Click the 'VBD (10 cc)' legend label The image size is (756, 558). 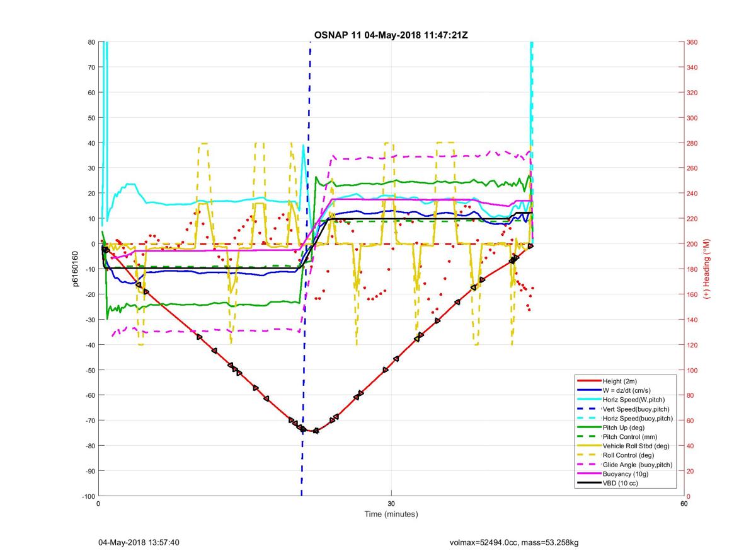pos(622,483)
